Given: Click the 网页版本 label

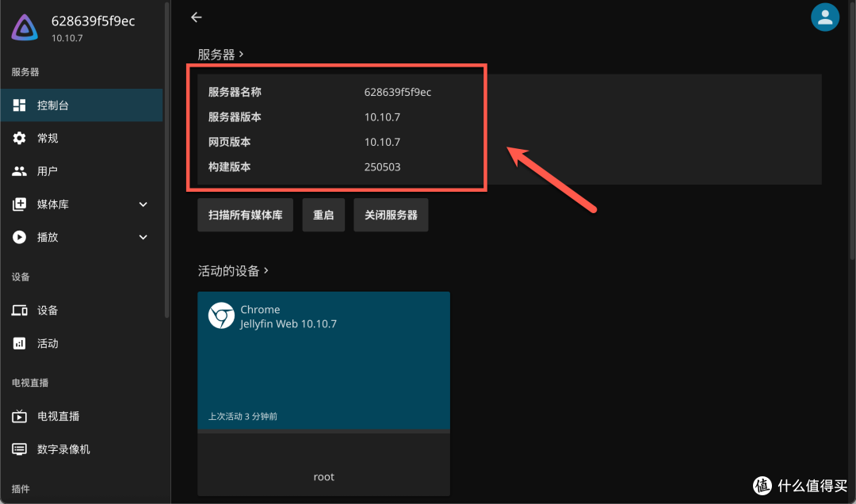Looking at the screenshot, I should tap(229, 142).
